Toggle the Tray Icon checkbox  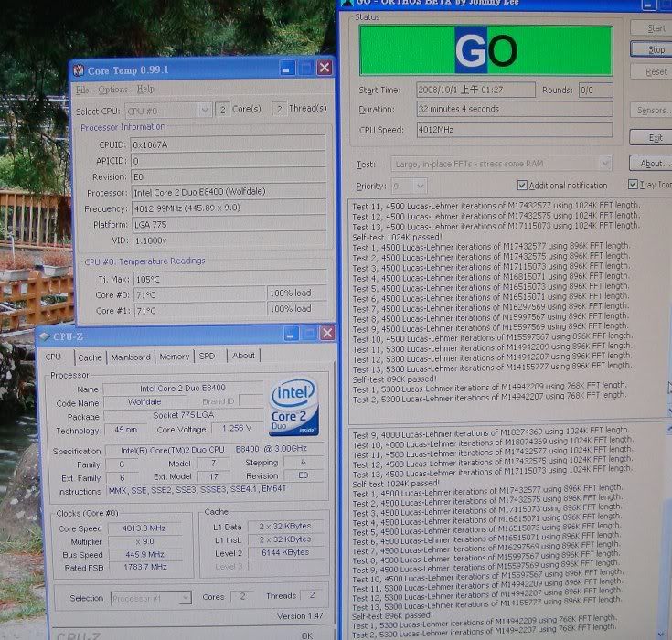pyautogui.click(x=634, y=186)
